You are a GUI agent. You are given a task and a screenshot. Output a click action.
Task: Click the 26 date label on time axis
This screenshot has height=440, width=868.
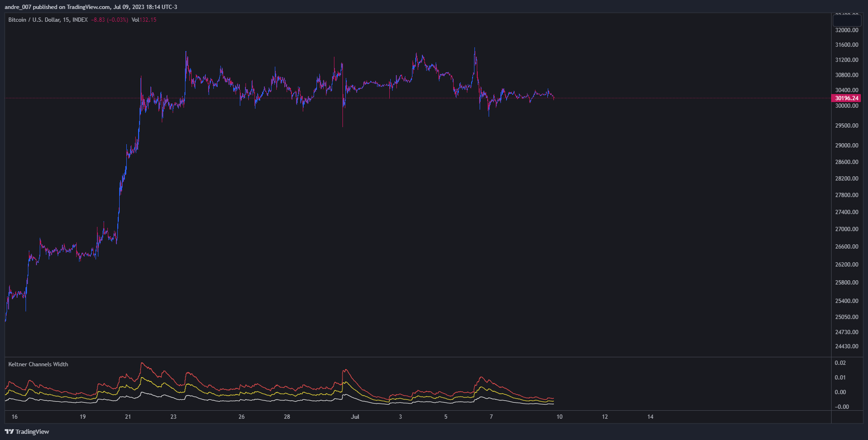point(242,417)
